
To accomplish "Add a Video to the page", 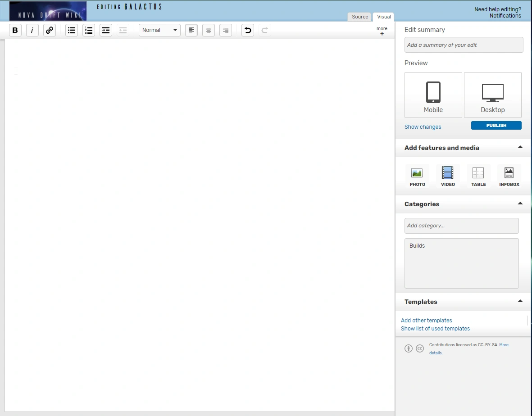I will (x=448, y=176).
